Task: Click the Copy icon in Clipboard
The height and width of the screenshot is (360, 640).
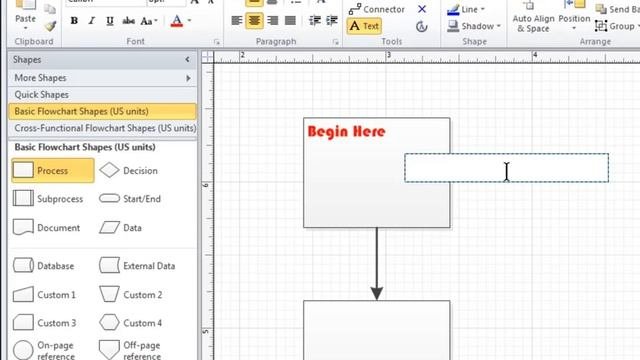Action: point(50,9)
